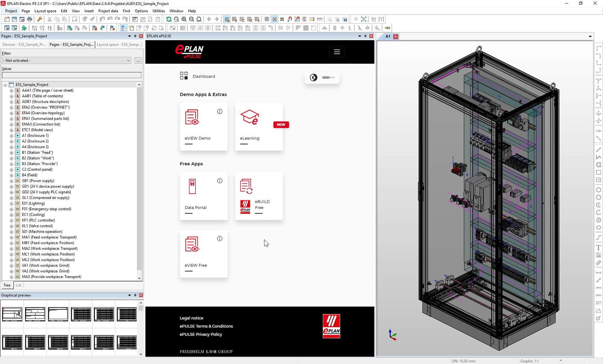The width and height of the screenshot is (603, 364).
Task: Toggle the snap-to-grid toolbar button
Action: [274, 19]
